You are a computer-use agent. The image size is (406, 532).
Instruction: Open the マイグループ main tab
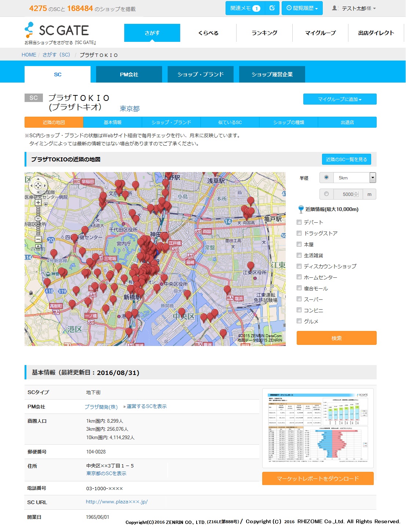coord(321,33)
